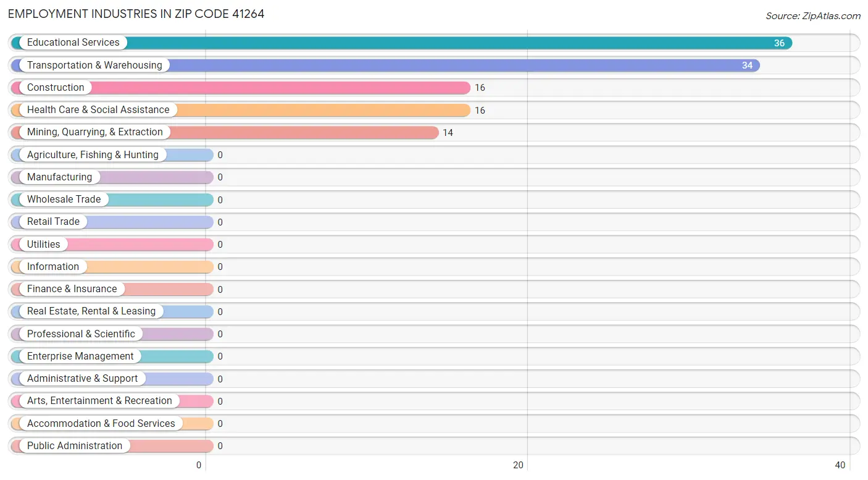
Task: Click the Educational Services label
Action: [73, 43]
